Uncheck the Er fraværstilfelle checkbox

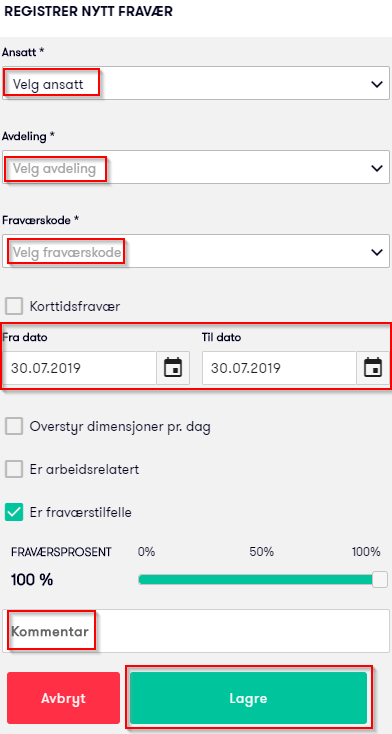pyautogui.click(x=14, y=512)
